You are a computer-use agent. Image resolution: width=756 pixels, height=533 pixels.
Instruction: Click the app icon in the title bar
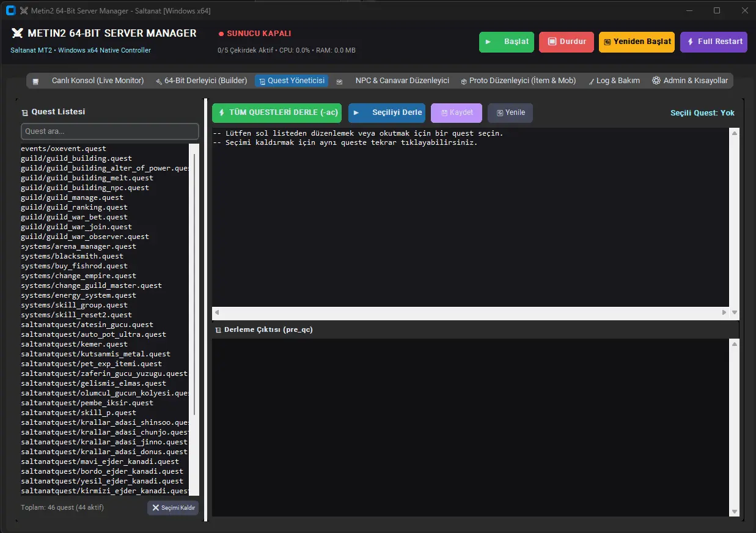coord(10,10)
